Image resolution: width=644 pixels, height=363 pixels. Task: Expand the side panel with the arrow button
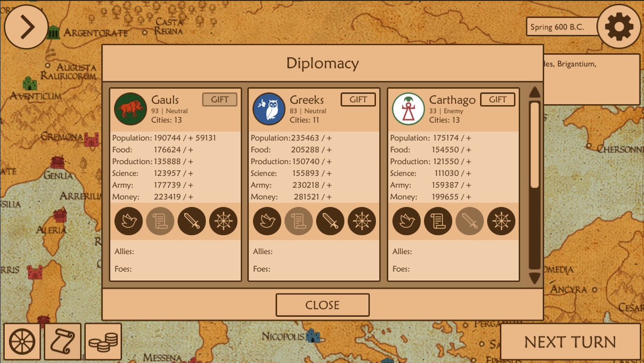click(x=26, y=26)
